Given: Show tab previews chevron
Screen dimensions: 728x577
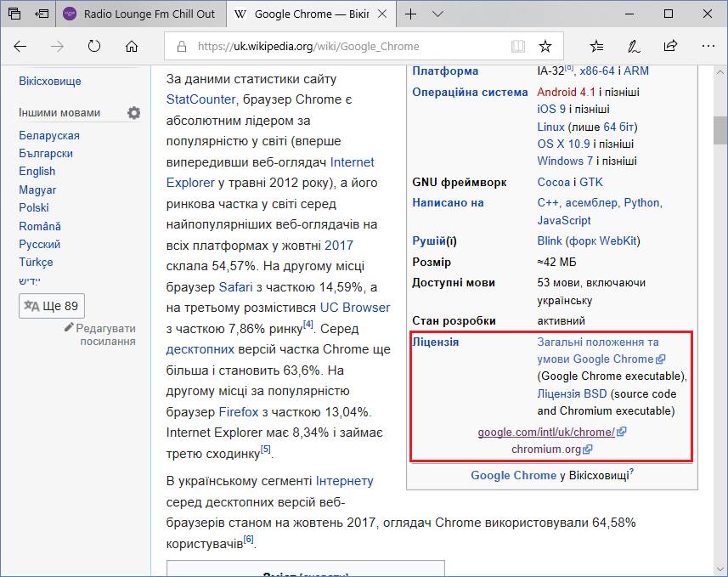Looking at the screenshot, I should tap(437, 14).
